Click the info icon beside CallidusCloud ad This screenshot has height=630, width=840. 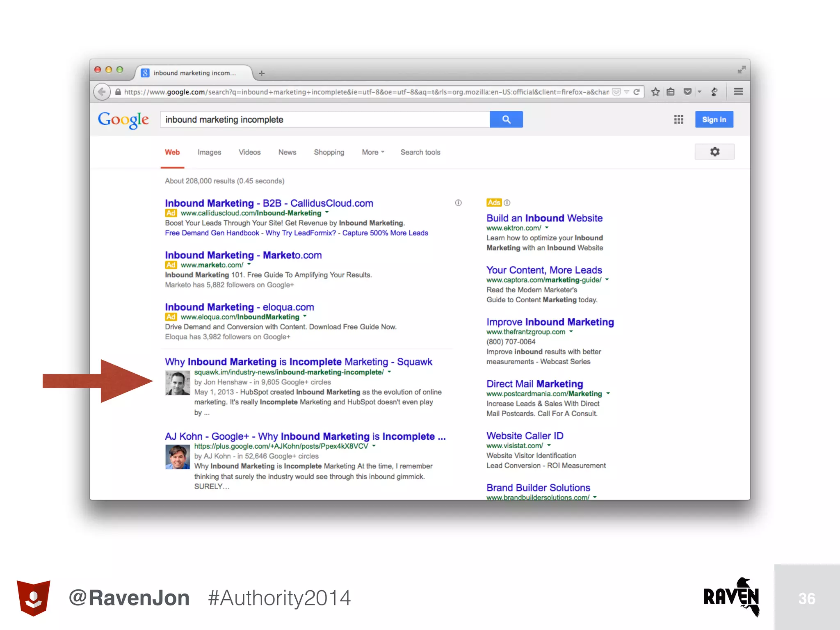pos(458,203)
